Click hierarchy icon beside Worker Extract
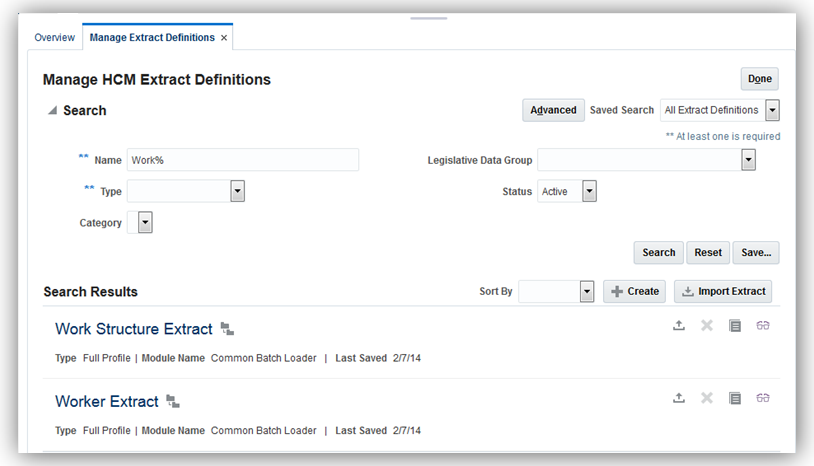Viewport: 814px width, 466px height. (x=173, y=401)
